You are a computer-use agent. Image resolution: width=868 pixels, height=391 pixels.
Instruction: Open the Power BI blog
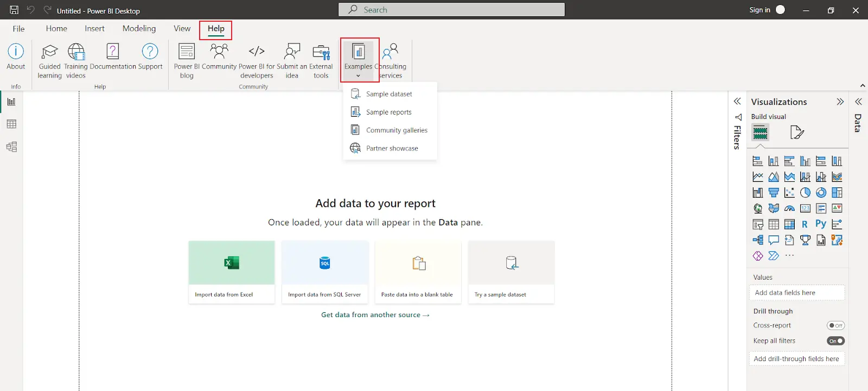pos(187,61)
